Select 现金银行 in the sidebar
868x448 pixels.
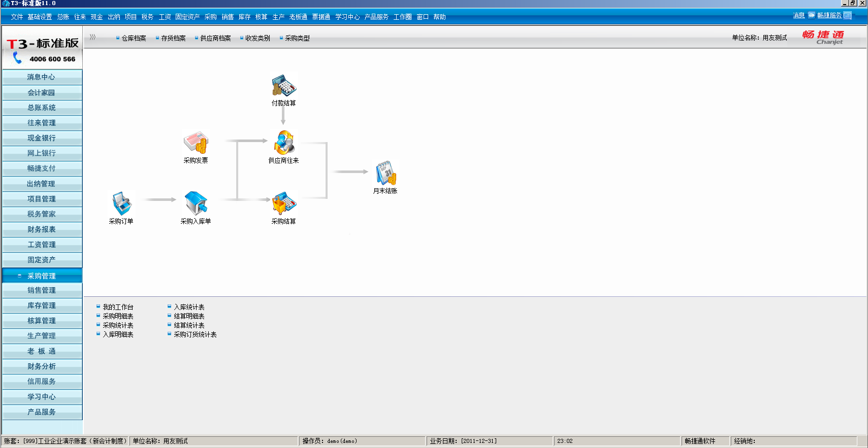42,138
